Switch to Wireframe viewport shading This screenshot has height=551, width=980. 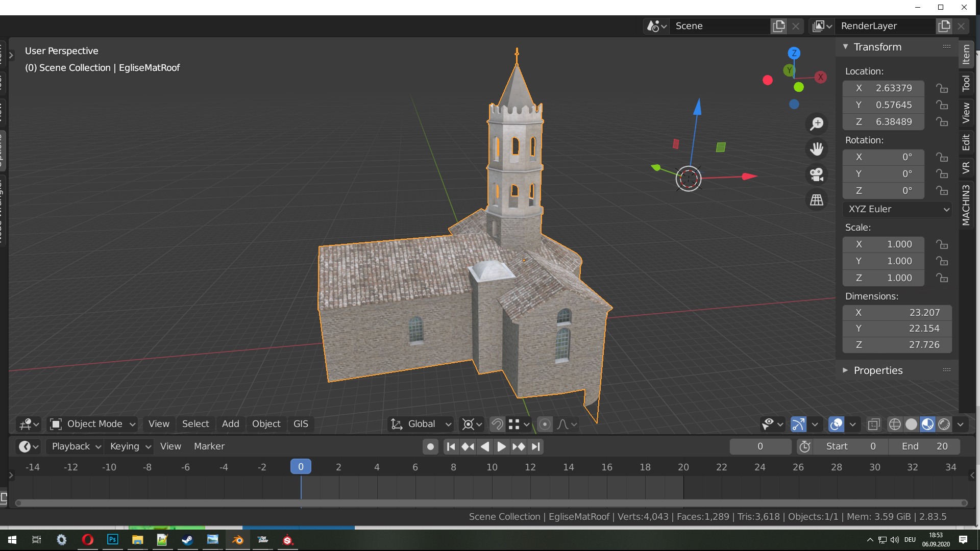pos(894,424)
